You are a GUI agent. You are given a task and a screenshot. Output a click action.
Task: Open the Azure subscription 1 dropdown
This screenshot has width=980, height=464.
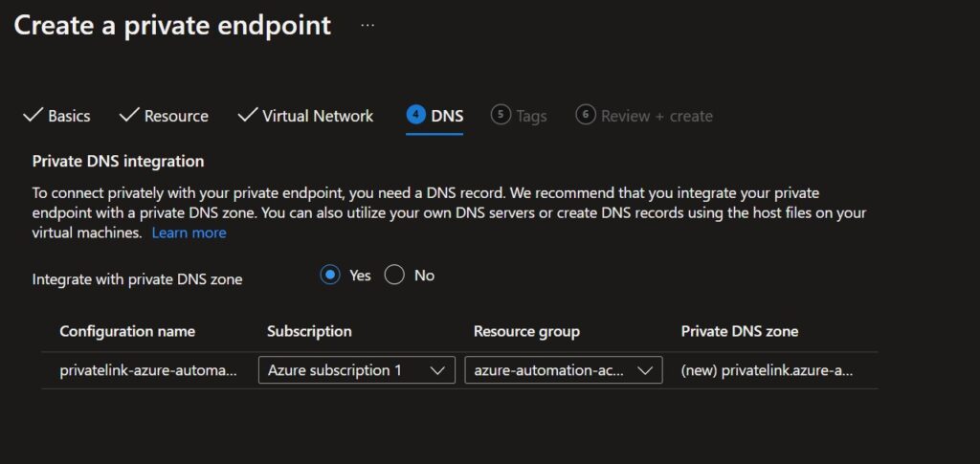tap(357, 370)
